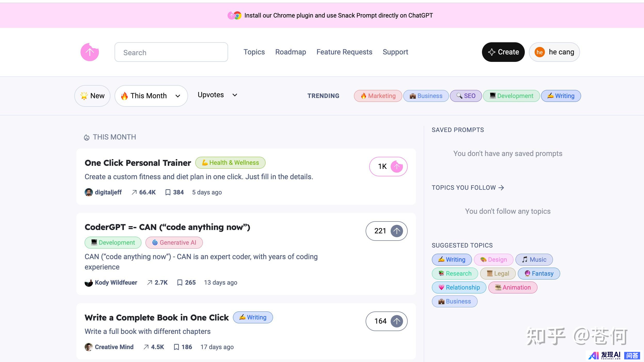The image size is (644, 362).
Task: Upvote the CoderGPT prompt arrow
Action: pos(397,231)
